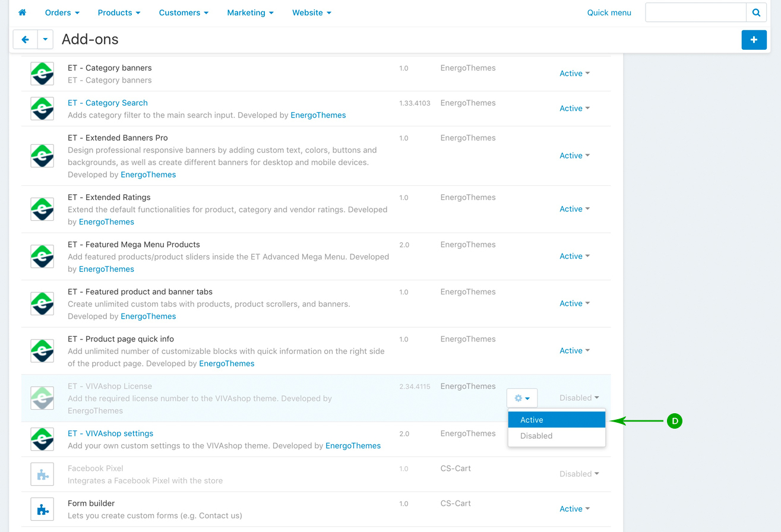Image resolution: width=781 pixels, height=532 pixels.
Task: Open status dropdown for Extended Banners Pro
Action: 574,156
